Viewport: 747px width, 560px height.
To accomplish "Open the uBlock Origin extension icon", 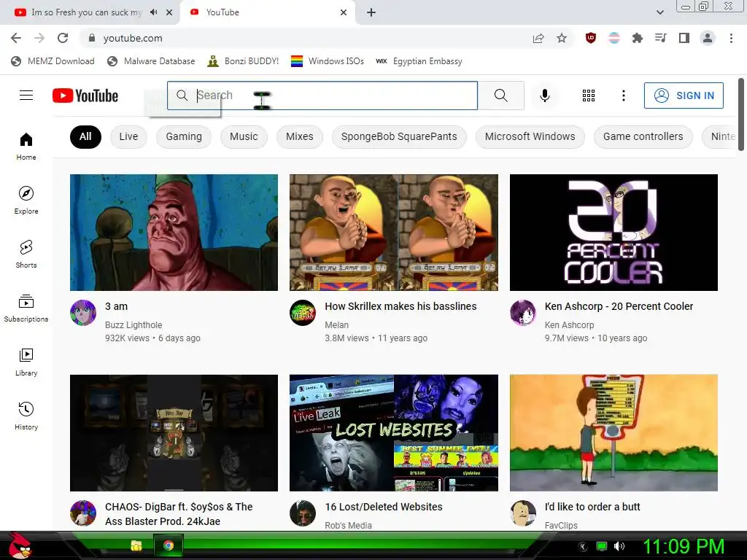I will [591, 38].
